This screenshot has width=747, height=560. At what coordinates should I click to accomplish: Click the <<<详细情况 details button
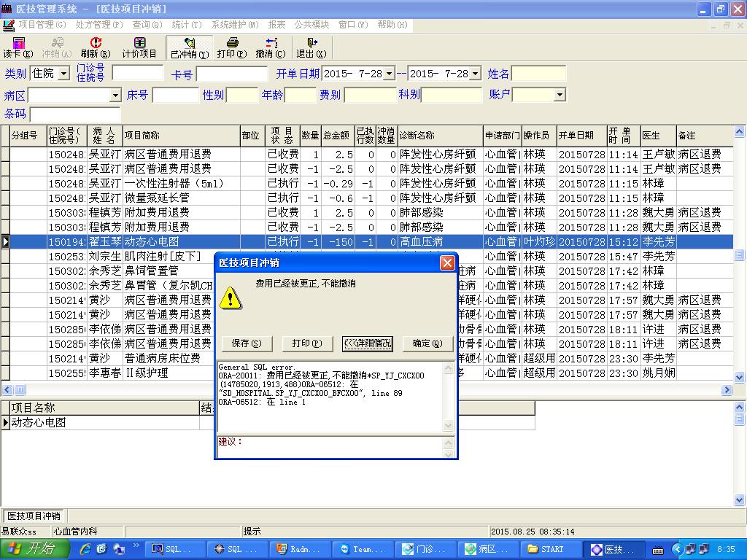368,343
